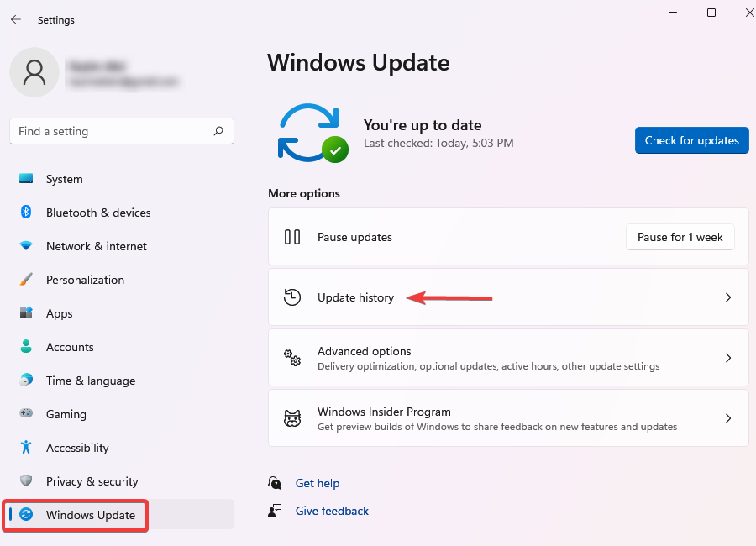Open Windows Insider Program entry

point(508,418)
